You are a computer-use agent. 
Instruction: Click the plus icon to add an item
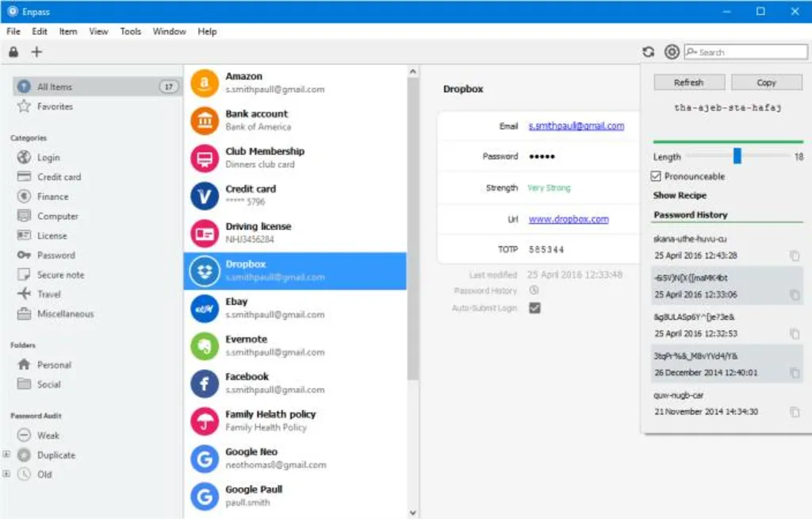(x=36, y=52)
